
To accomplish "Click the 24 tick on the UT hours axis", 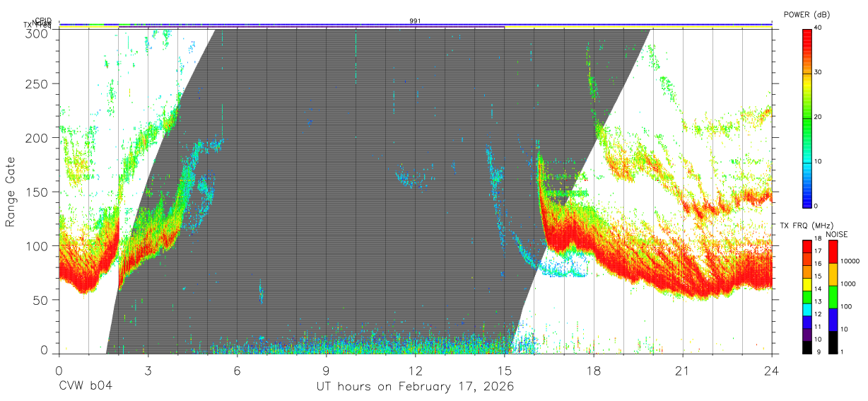I will [x=772, y=371].
